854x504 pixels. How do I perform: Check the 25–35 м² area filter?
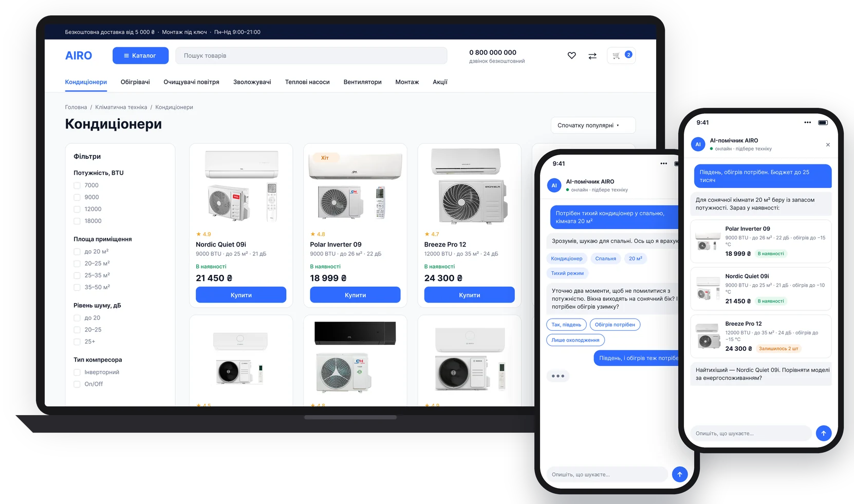(x=77, y=275)
